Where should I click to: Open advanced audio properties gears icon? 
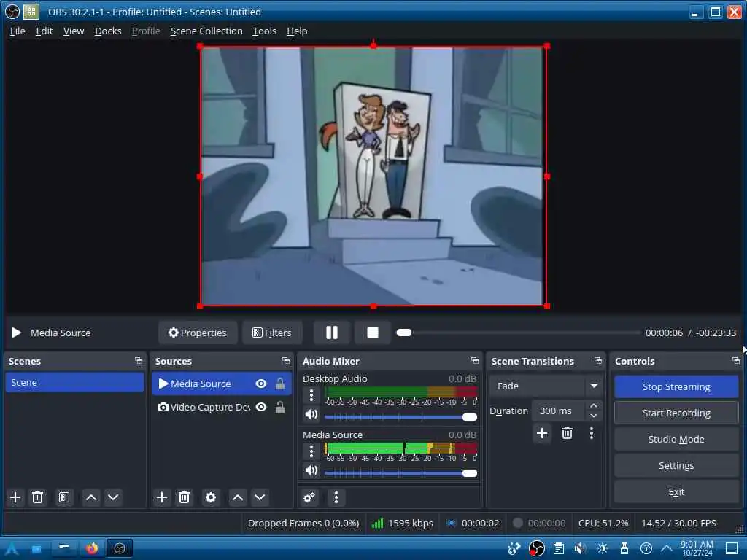[309, 497]
